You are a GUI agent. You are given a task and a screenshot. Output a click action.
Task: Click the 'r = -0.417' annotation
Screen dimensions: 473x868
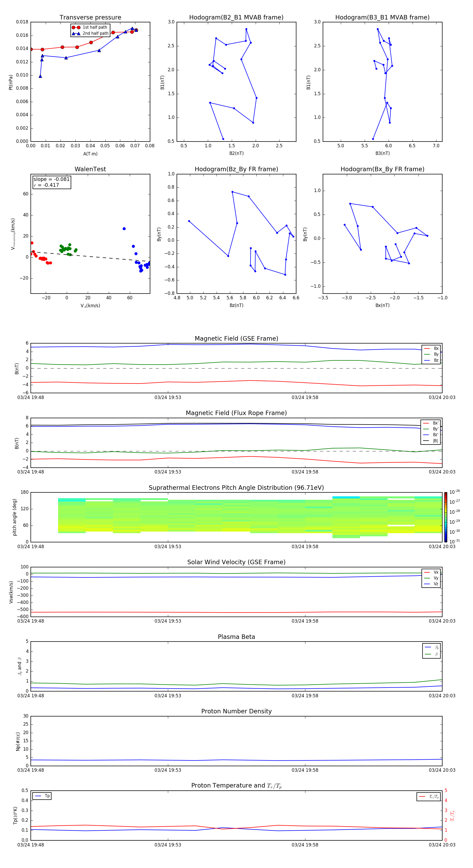tap(47, 185)
